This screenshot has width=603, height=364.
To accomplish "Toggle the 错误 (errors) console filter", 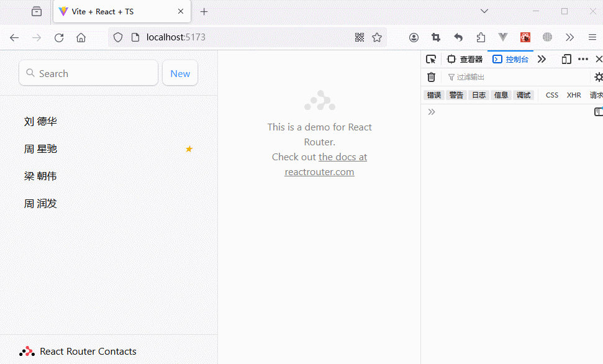I will click(433, 95).
